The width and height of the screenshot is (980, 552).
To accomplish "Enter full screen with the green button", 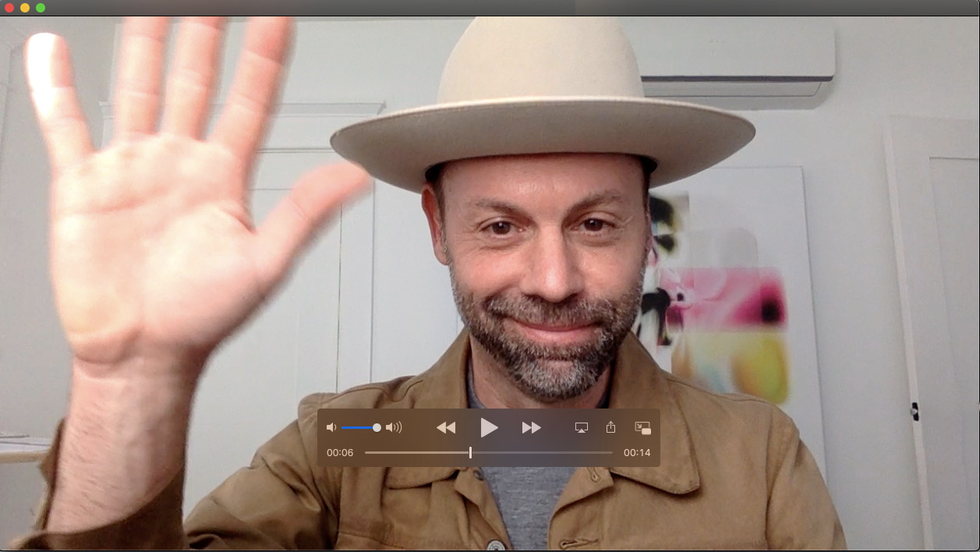I will [x=41, y=8].
